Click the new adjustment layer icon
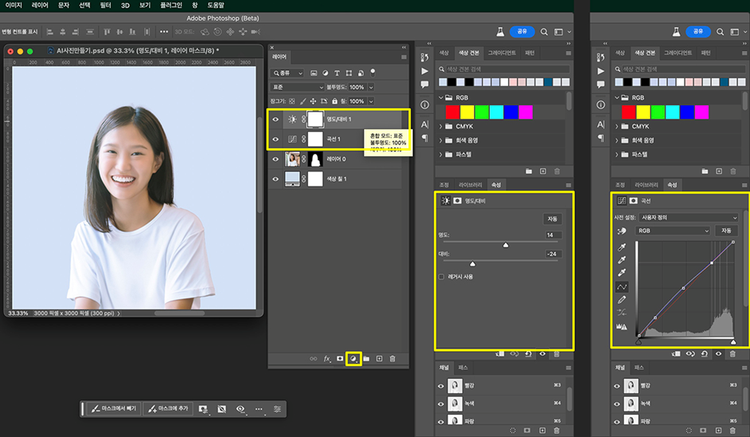The image size is (750, 437). (x=353, y=358)
